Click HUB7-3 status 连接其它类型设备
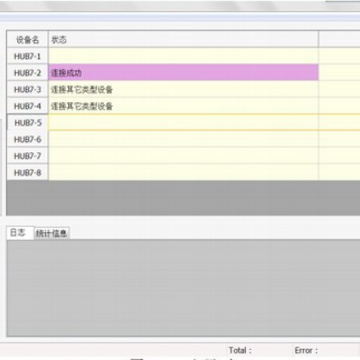This screenshot has width=360, height=360. (x=183, y=89)
